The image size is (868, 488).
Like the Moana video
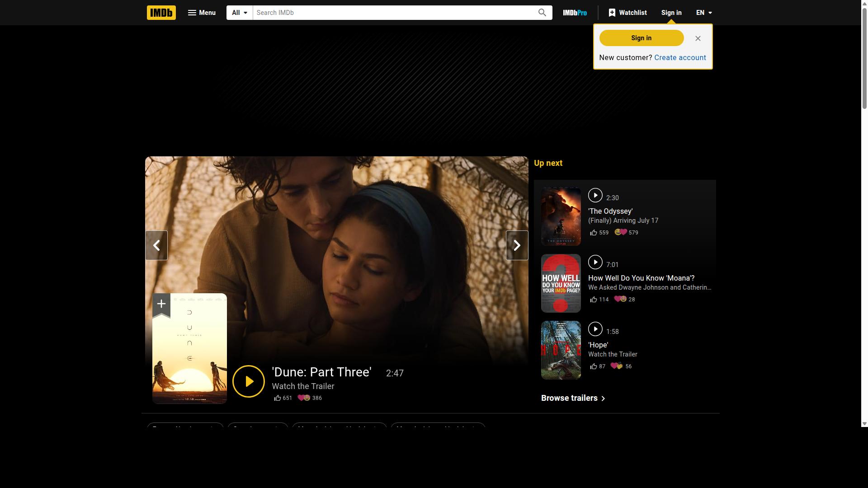tap(599, 300)
